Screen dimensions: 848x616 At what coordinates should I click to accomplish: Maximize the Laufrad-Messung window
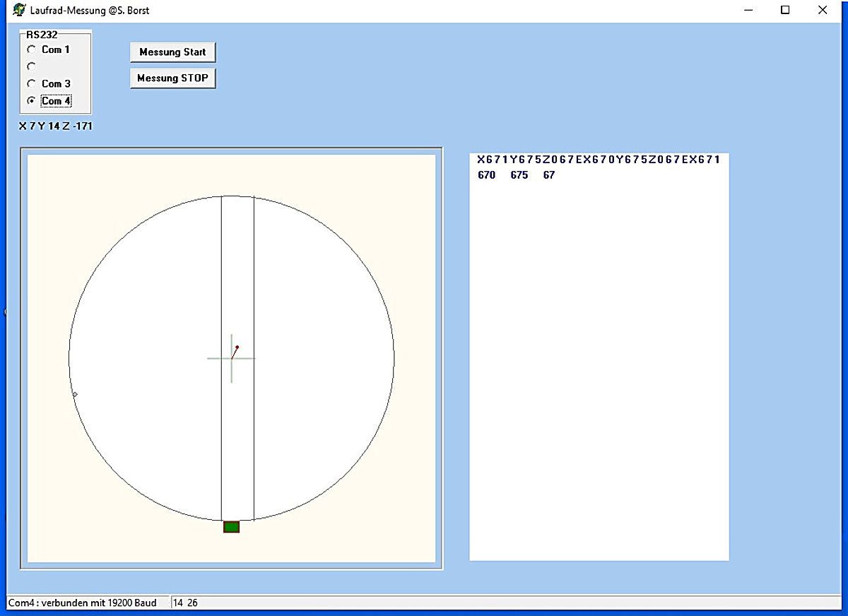click(x=784, y=10)
